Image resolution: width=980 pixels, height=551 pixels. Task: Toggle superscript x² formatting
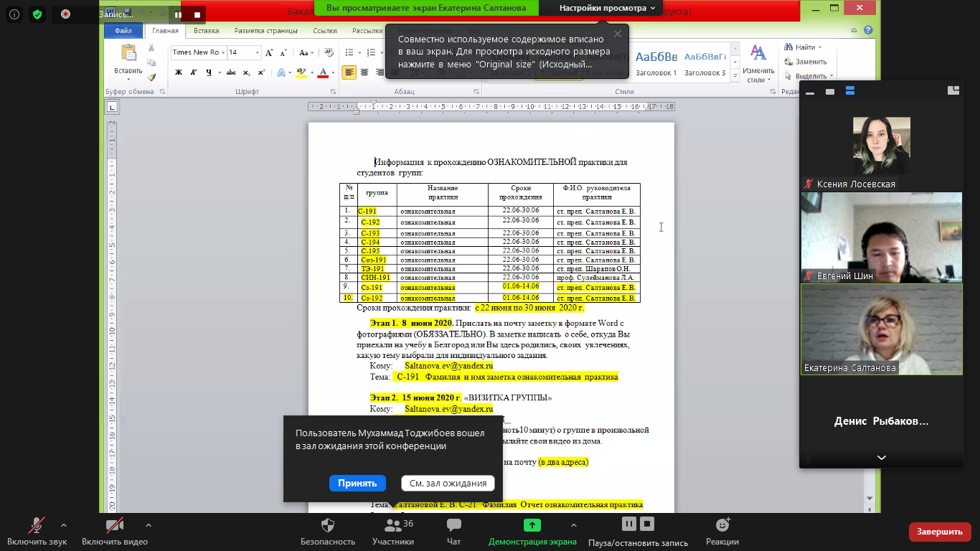[261, 72]
